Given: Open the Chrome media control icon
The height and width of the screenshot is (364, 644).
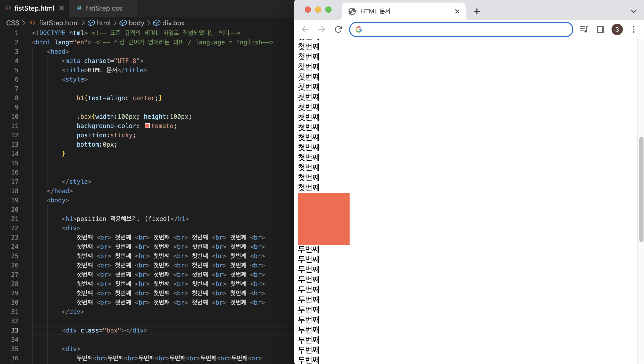Looking at the screenshot, I should (584, 29).
